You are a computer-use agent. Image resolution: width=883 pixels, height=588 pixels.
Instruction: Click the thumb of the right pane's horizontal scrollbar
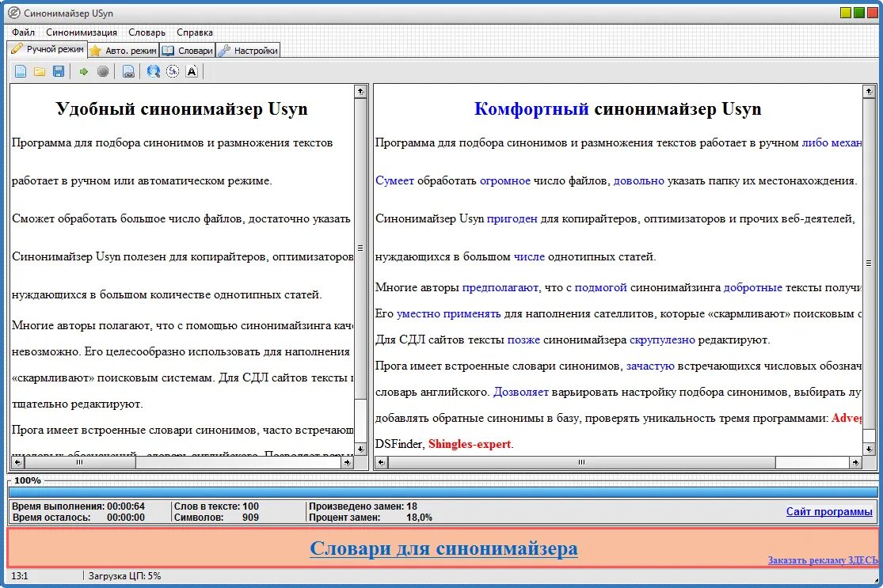point(582,462)
